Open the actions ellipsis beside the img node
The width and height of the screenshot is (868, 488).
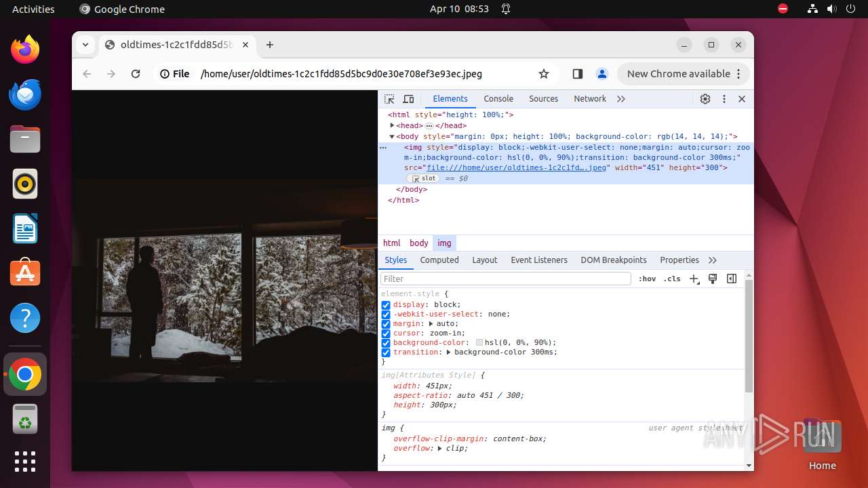(383, 147)
